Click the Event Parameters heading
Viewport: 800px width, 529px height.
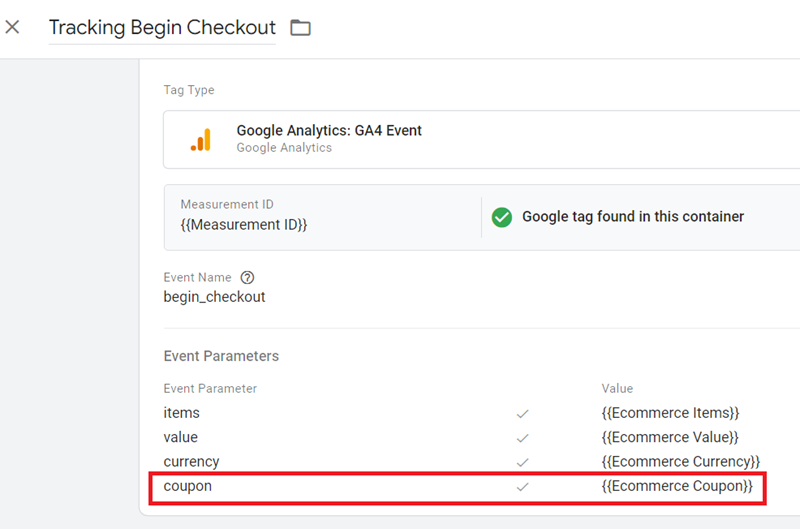tap(221, 356)
